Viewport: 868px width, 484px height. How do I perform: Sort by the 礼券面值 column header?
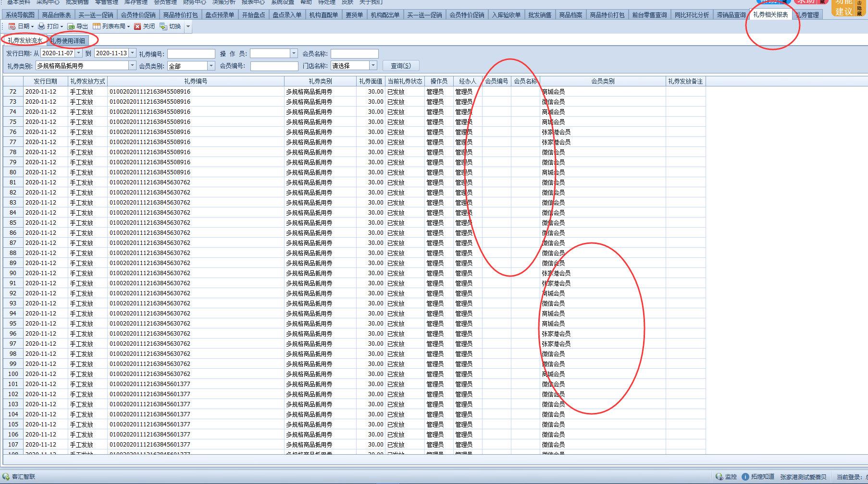pos(371,81)
